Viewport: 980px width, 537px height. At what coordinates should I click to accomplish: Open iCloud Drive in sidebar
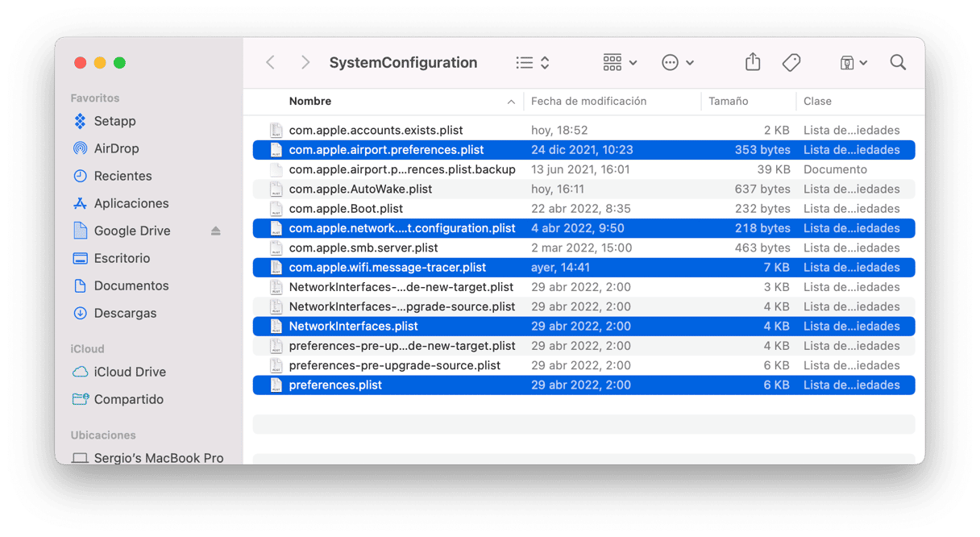tap(130, 372)
